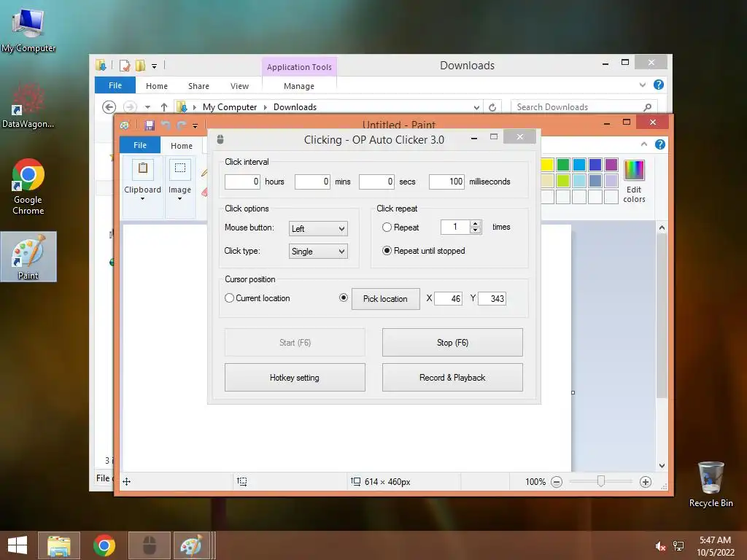747x560 pixels.
Task: Collapse Paint's ribbon with the up chevron
Action: pos(643,144)
